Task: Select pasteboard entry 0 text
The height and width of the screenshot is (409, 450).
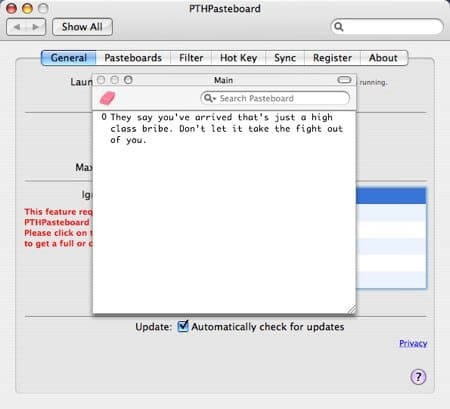Action: [x=226, y=128]
